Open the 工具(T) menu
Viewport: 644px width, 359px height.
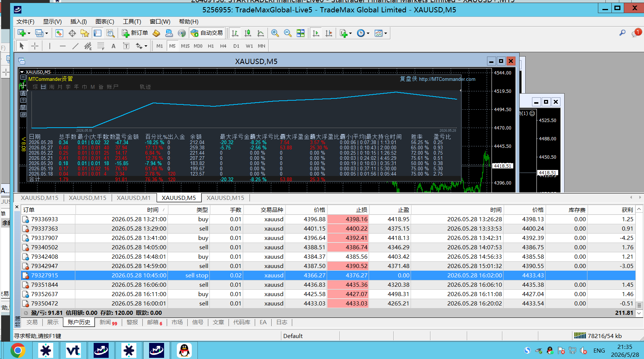(132, 22)
